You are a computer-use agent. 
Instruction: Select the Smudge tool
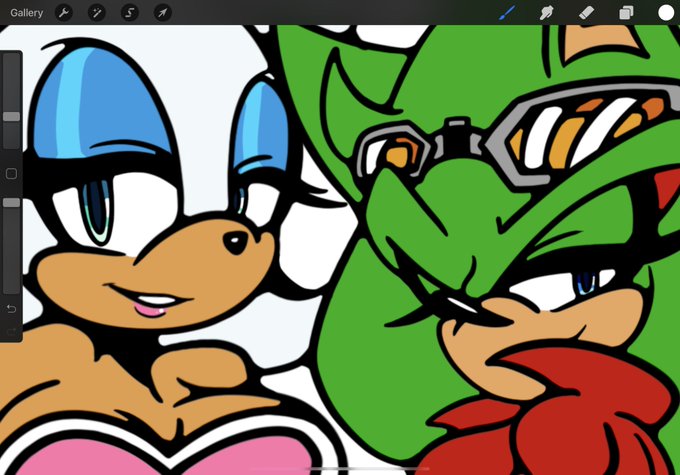(x=547, y=13)
